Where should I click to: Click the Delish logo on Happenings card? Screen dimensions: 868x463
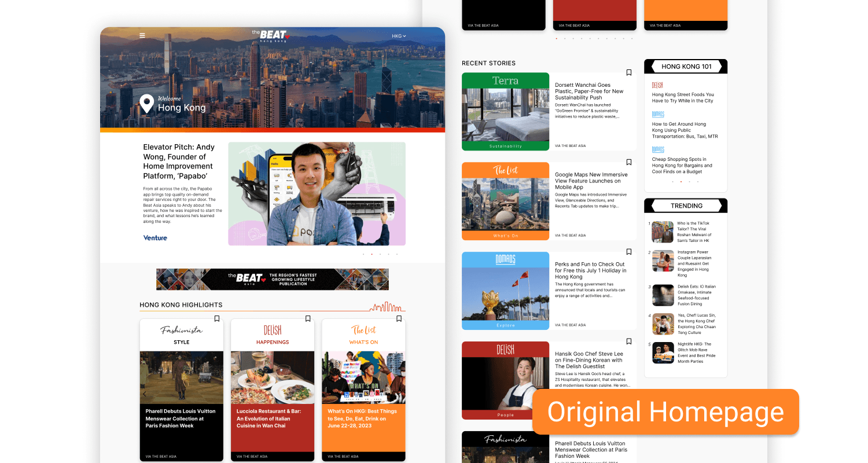coord(273,330)
